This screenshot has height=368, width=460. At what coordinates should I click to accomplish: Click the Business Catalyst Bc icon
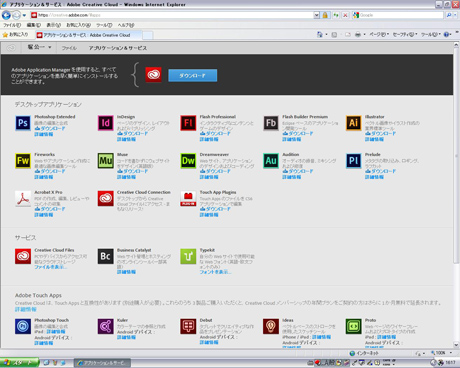click(106, 256)
